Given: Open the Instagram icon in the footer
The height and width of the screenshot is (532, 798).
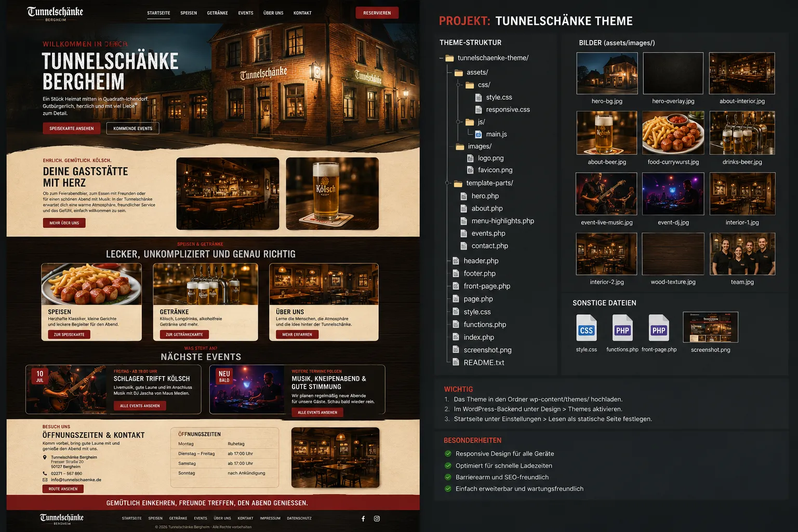Looking at the screenshot, I should coord(377,518).
